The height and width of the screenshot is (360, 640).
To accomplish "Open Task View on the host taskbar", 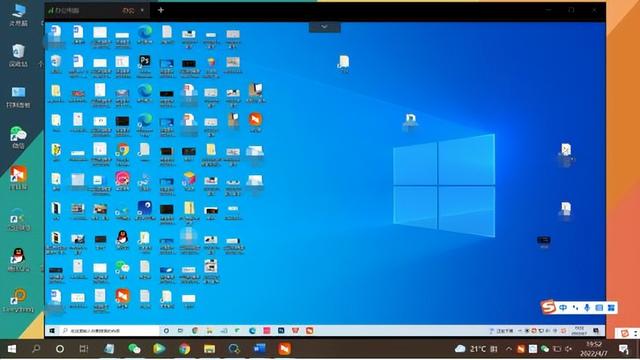I will (x=84, y=349).
